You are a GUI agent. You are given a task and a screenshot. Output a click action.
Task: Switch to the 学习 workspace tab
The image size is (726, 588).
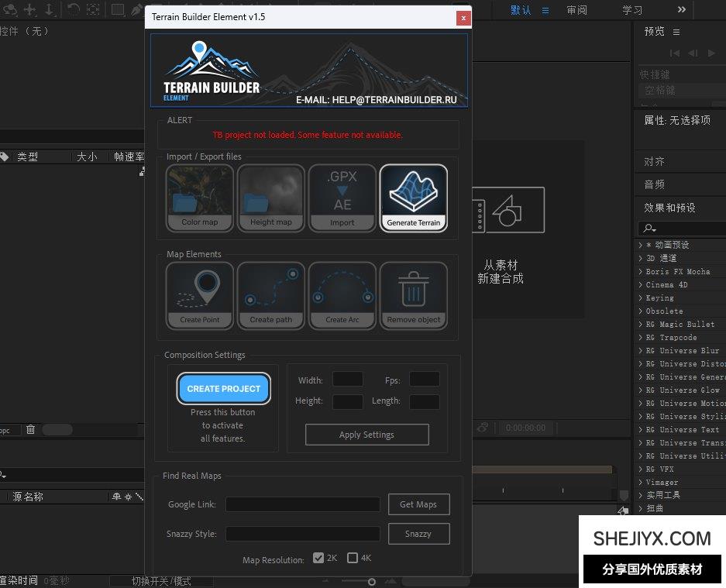[x=632, y=10]
